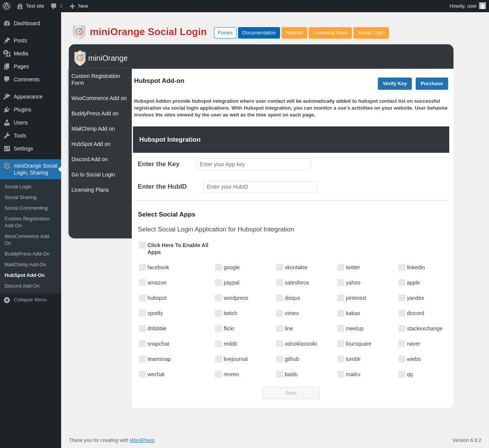Open user avatar in admin bar
The height and width of the screenshot is (448, 489).
(x=483, y=6)
